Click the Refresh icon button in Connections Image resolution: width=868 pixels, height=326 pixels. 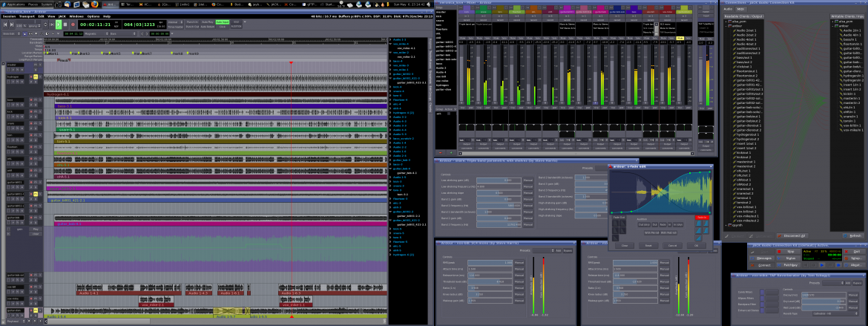(853, 235)
